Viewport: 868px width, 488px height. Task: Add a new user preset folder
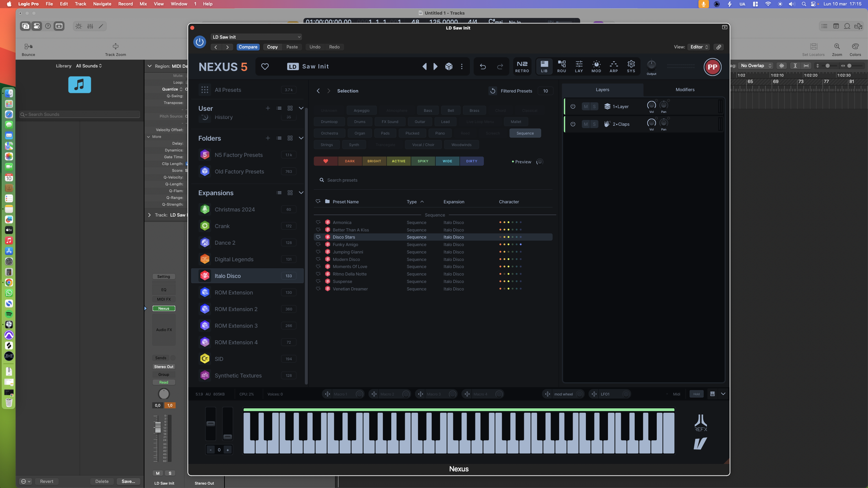click(268, 108)
